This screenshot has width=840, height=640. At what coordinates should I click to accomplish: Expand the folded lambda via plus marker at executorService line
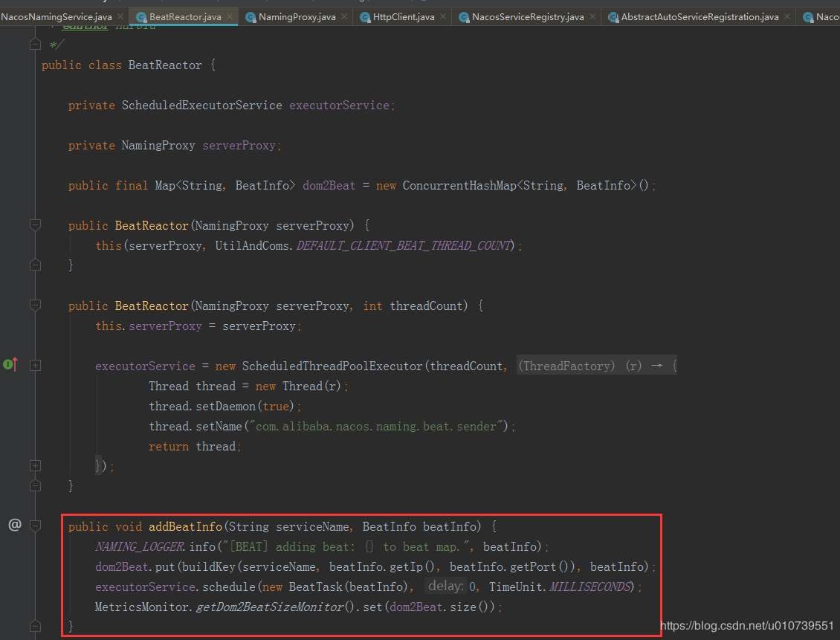click(x=36, y=366)
